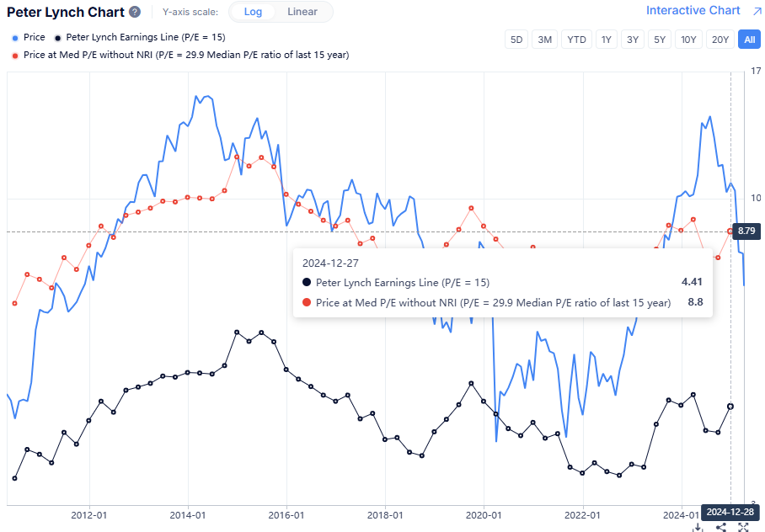Switch Y-axis scale to Log

[252, 12]
